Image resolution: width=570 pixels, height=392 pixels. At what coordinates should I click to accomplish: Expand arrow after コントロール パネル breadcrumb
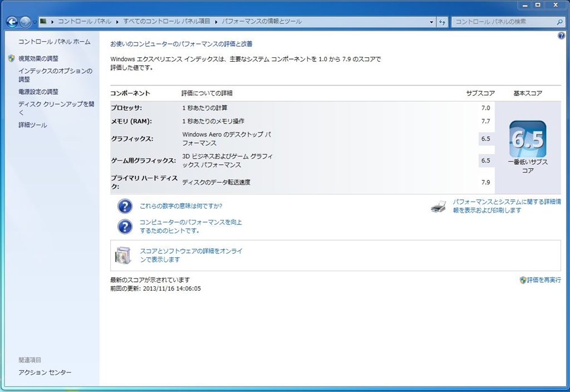tap(117, 22)
